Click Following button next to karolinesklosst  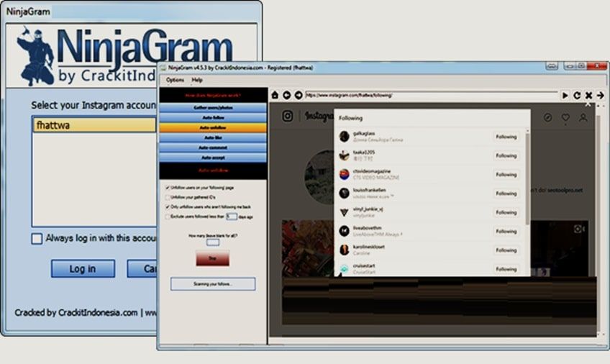click(x=506, y=250)
